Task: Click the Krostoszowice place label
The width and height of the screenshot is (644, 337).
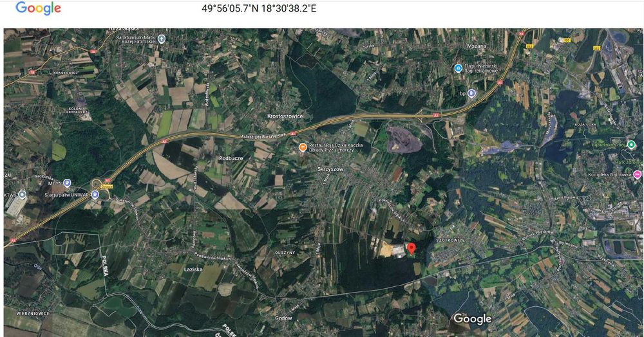Action: pos(285,116)
